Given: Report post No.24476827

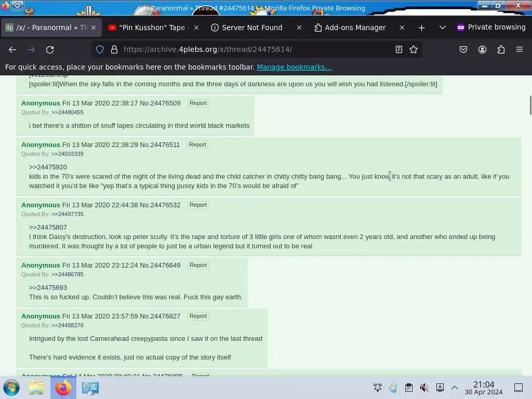Looking at the screenshot, I should pos(198,316).
